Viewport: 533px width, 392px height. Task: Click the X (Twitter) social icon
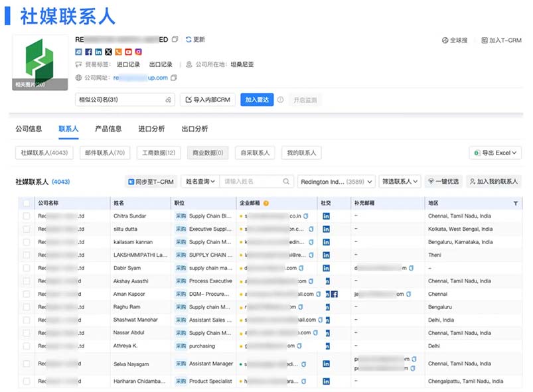pyautogui.click(x=108, y=52)
